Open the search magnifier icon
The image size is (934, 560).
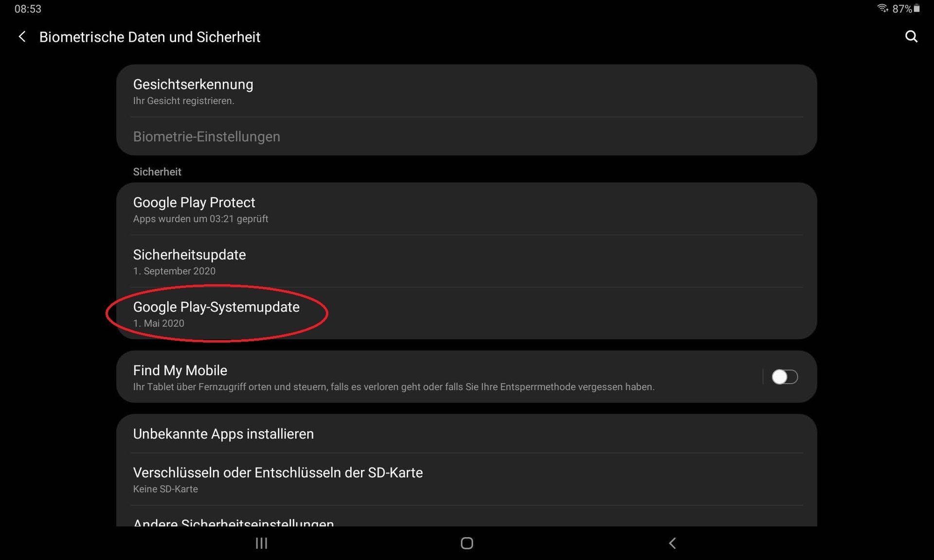[x=911, y=36]
